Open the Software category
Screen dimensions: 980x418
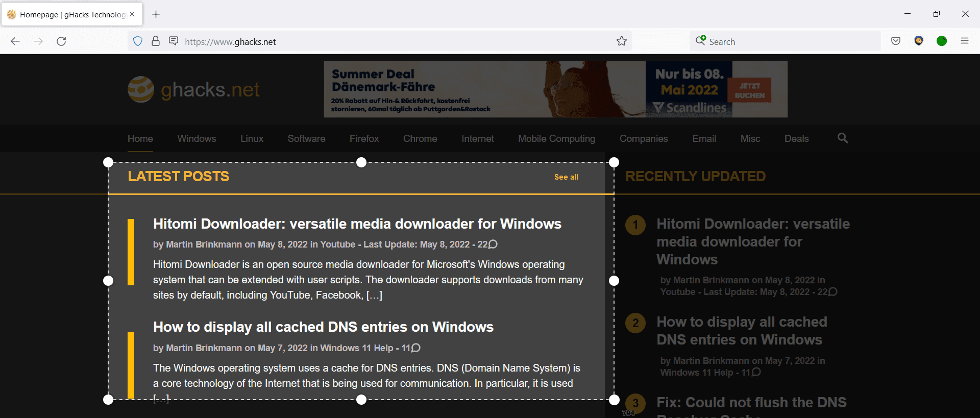(x=306, y=139)
